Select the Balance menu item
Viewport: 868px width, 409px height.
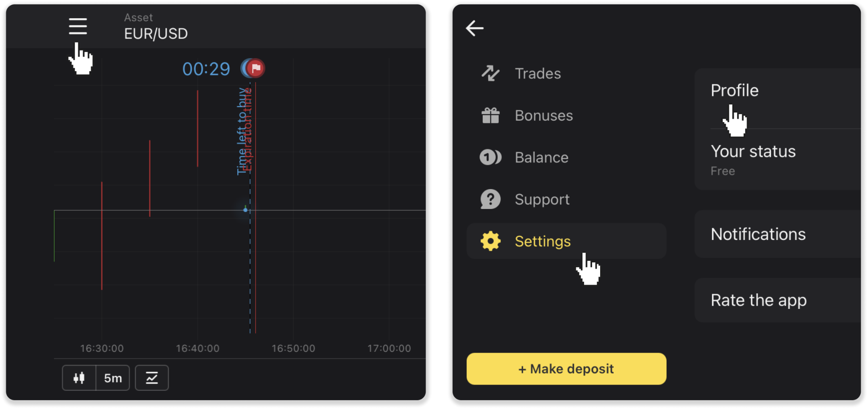coord(541,158)
